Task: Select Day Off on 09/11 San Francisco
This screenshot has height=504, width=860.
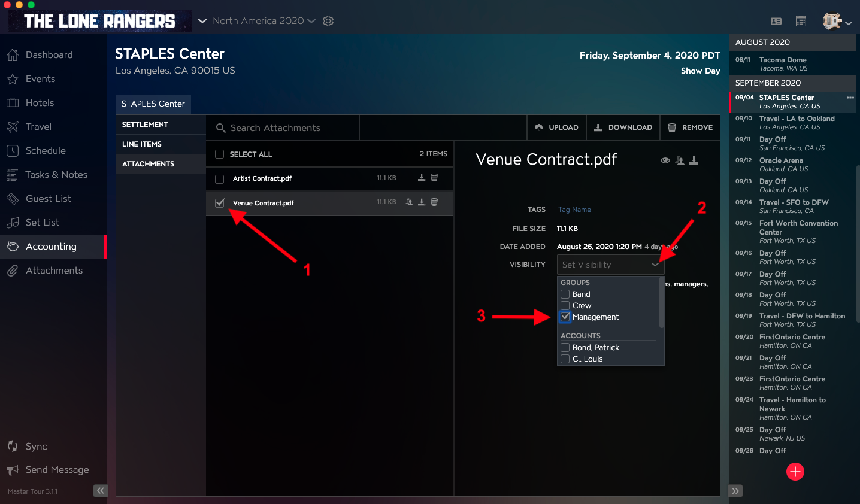Action: (793, 144)
